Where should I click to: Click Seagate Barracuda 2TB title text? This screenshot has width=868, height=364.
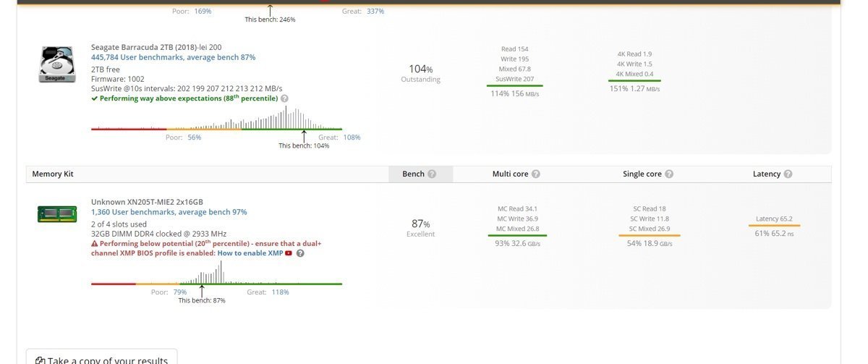(156, 47)
